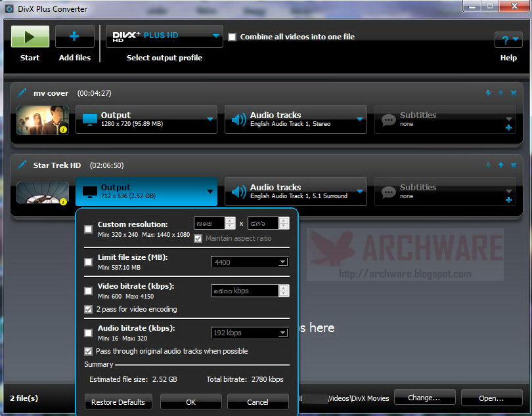
Task: Enable the Video bitrate (kbps) checkbox
Action: pos(88,291)
